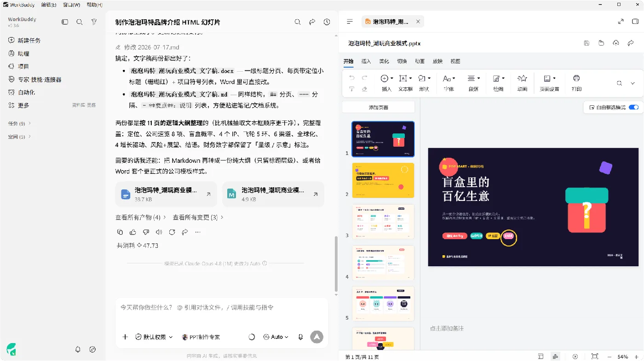Click the microphone voice input icon
Image resolution: width=644 pixels, height=361 pixels.
pyautogui.click(x=301, y=337)
